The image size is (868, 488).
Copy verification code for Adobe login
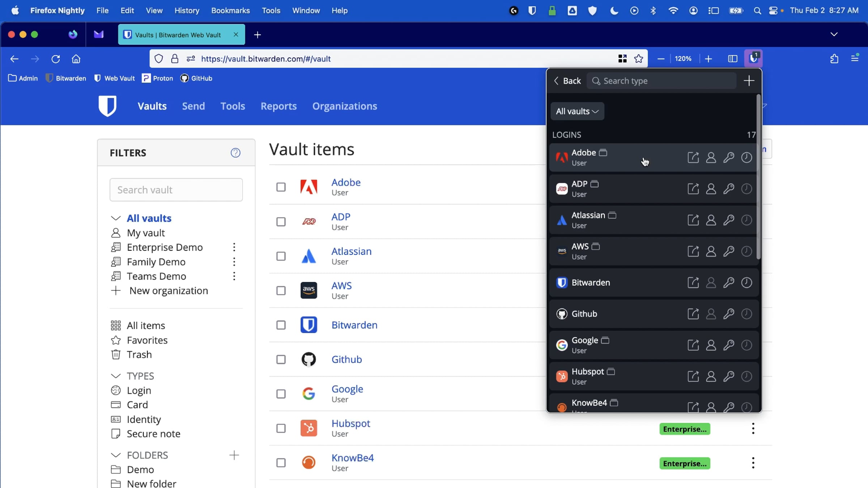point(746,158)
